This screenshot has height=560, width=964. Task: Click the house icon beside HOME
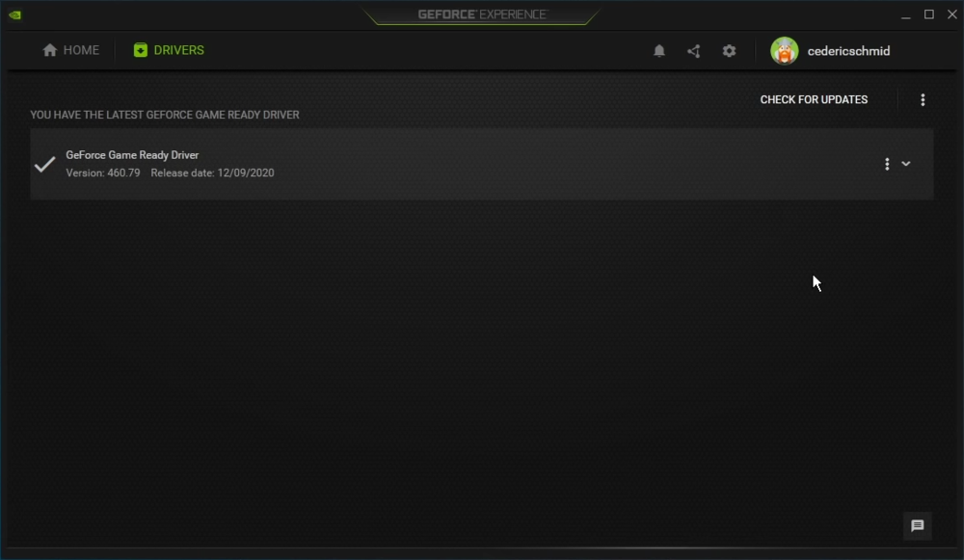click(50, 50)
